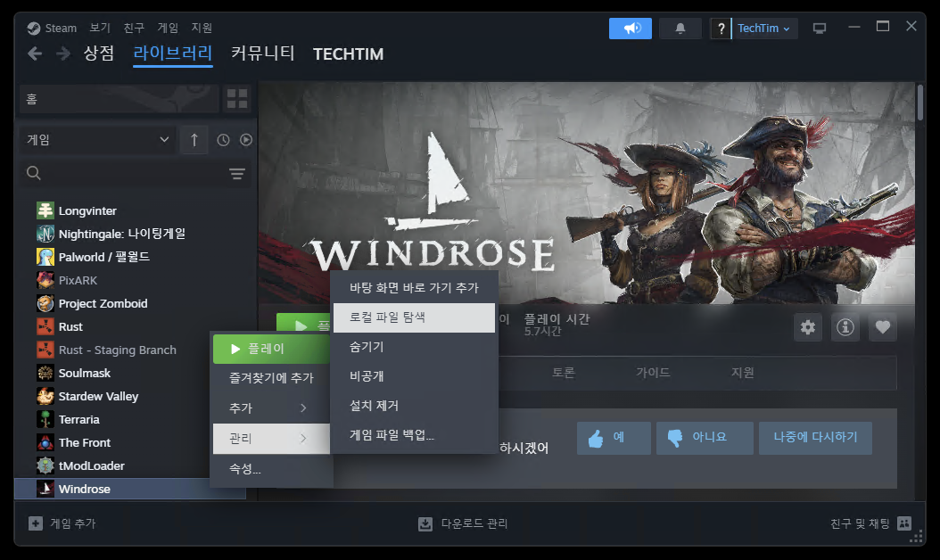Viewport: 940px width, 560px height.
Task: Toggle the collections grid view icon
Action: click(237, 98)
